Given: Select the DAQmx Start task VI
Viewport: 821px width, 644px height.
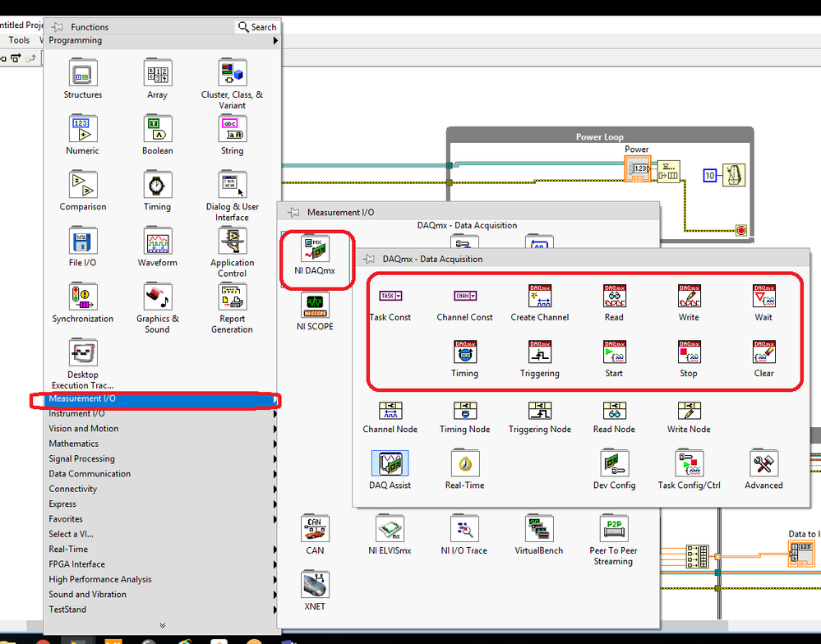Looking at the screenshot, I should [614, 352].
